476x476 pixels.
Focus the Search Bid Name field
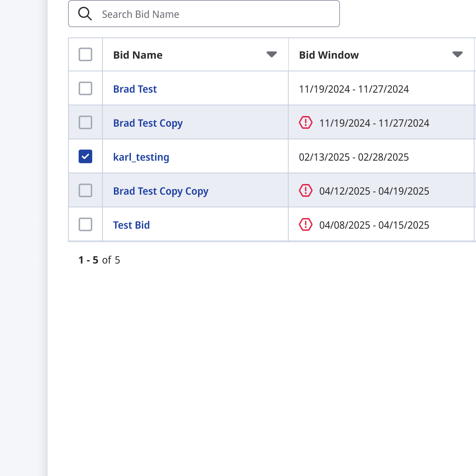pos(204,14)
